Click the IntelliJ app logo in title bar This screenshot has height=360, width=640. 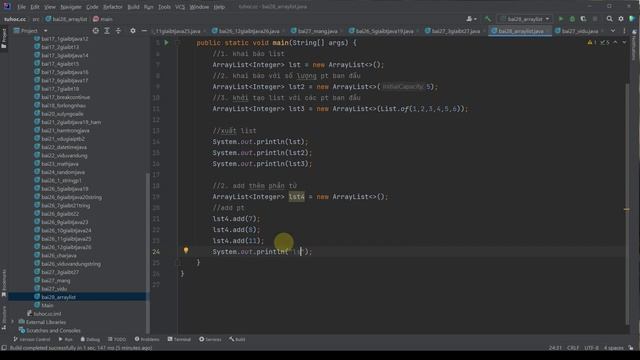coord(7,6)
